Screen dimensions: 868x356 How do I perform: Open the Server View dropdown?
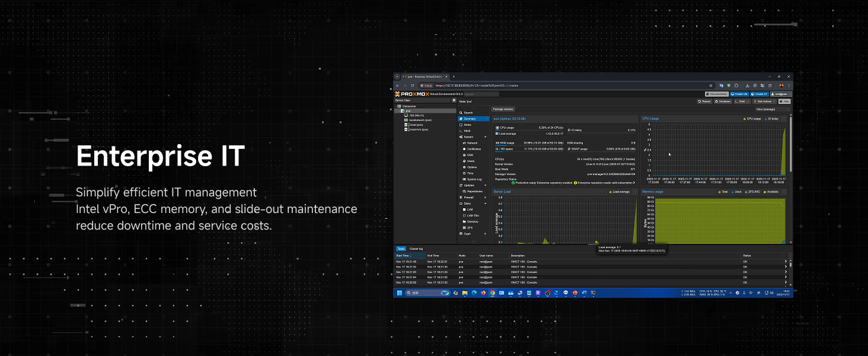tap(423, 100)
